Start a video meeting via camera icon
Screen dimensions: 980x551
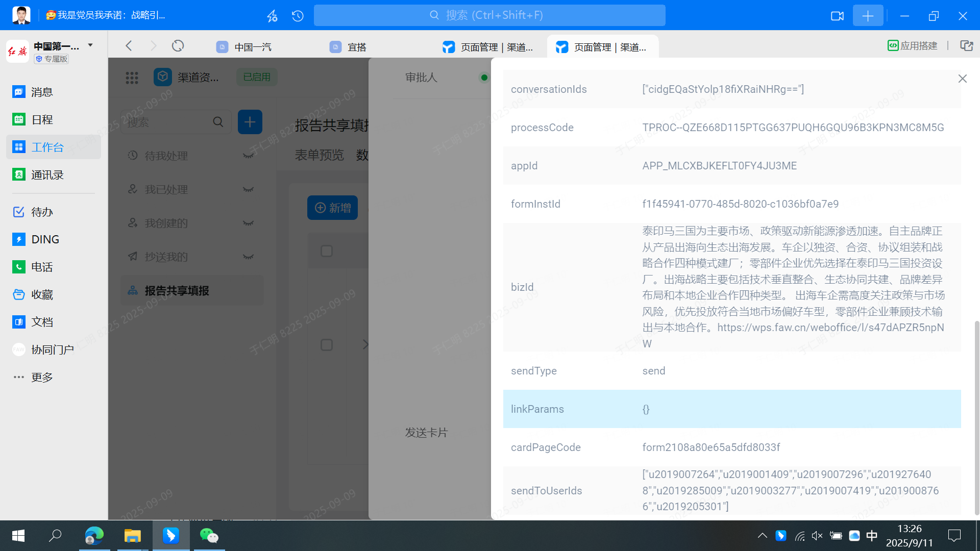tap(837, 16)
